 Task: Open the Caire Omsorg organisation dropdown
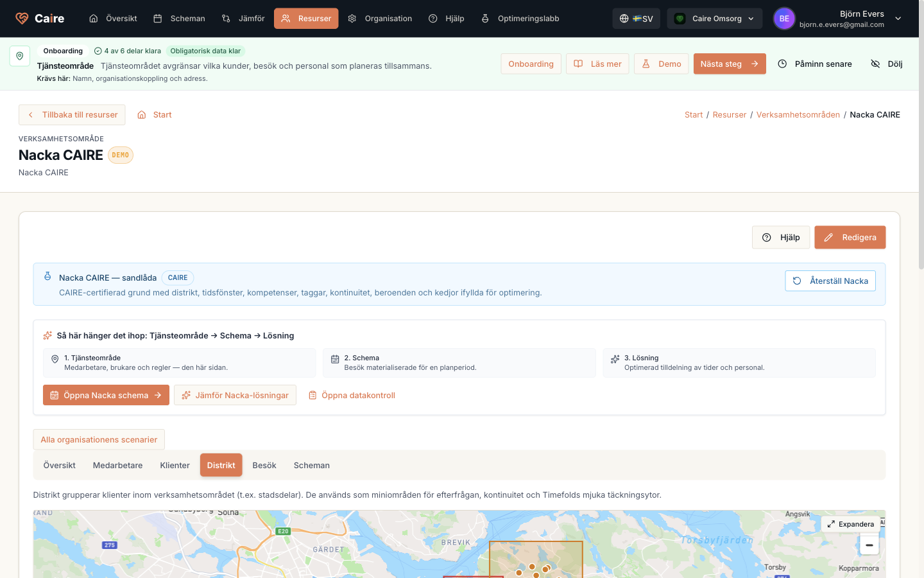coord(715,19)
